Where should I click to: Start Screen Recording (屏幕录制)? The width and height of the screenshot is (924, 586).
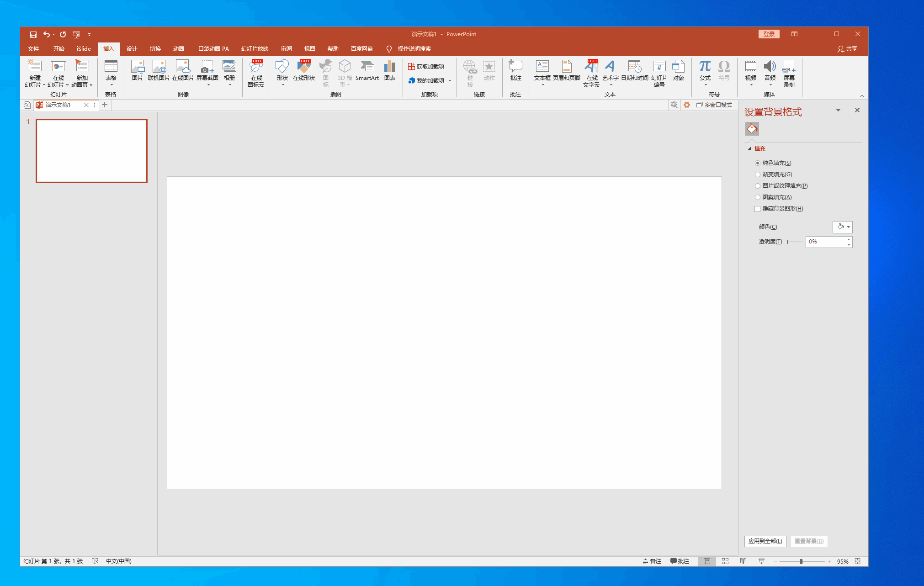[x=789, y=73]
